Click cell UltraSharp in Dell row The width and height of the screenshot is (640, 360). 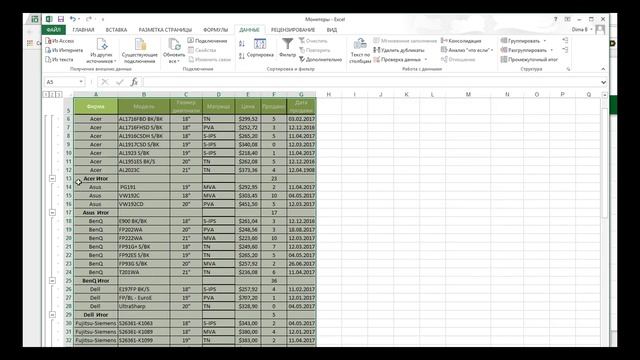click(x=144, y=306)
